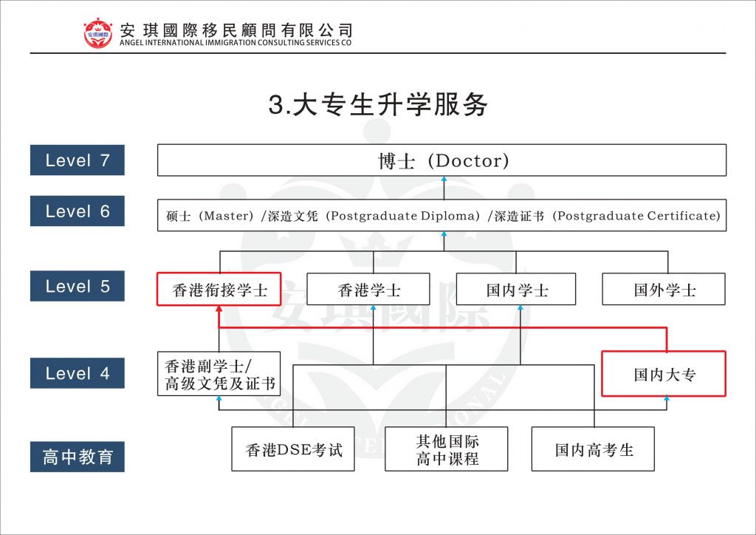Click the red arrowhead below 香港衔接学士

tap(219, 310)
